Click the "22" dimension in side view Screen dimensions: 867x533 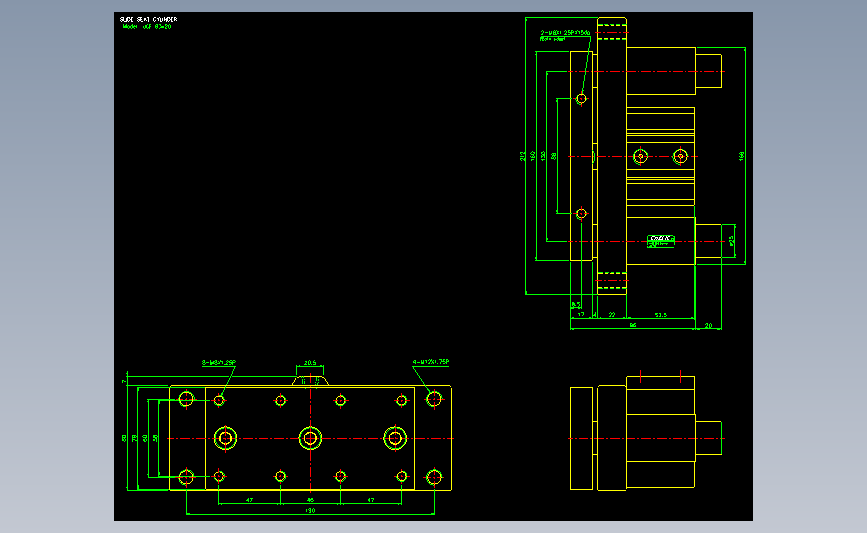(x=612, y=315)
